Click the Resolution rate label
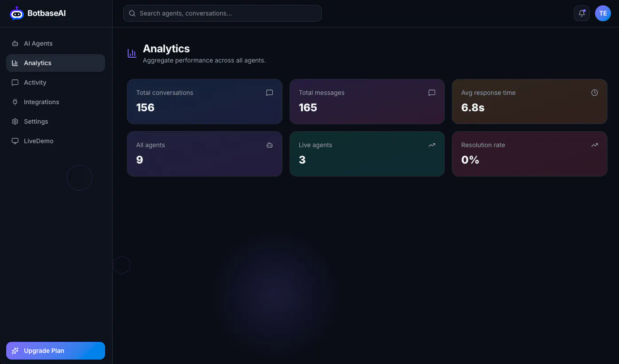The image size is (619, 364). [483, 145]
